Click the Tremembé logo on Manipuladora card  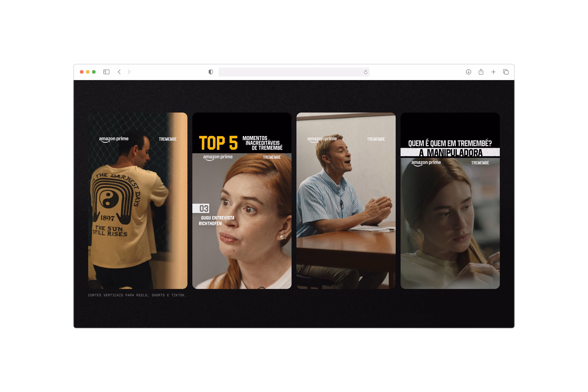(480, 163)
